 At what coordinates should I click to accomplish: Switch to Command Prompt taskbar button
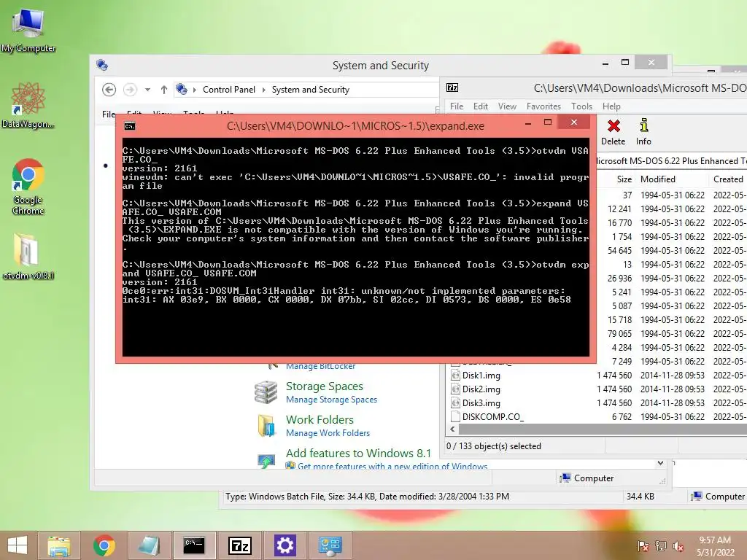[x=194, y=545]
